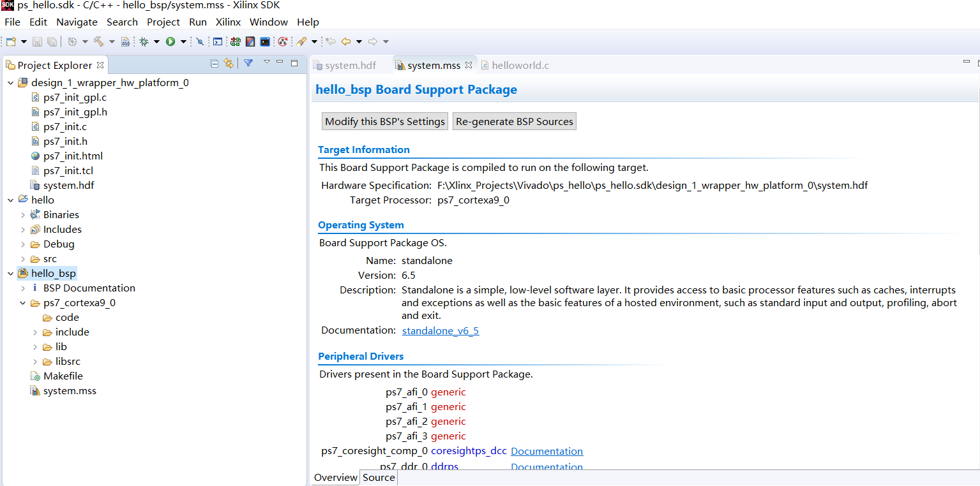The image size is (980, 486).
Task: Collapse the ps7_cortexa9_0 folder
Action: tap(23, 303)
